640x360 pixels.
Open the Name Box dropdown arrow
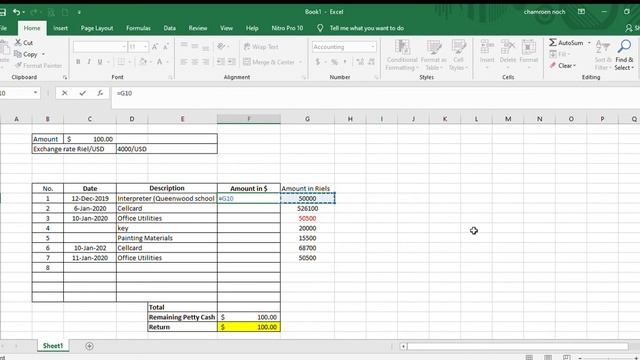point(35,93)
